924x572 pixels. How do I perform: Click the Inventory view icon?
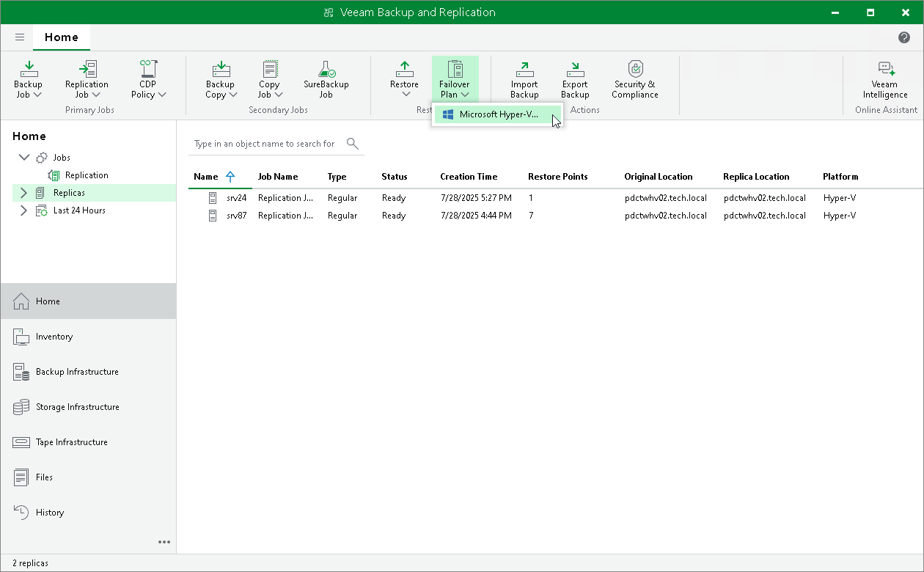pyautogui.click(x=21, y=337)
